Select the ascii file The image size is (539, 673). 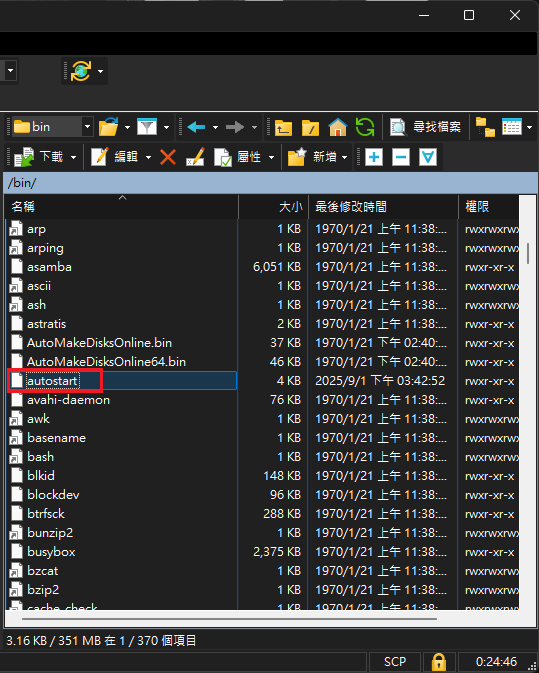coord(39,286)
